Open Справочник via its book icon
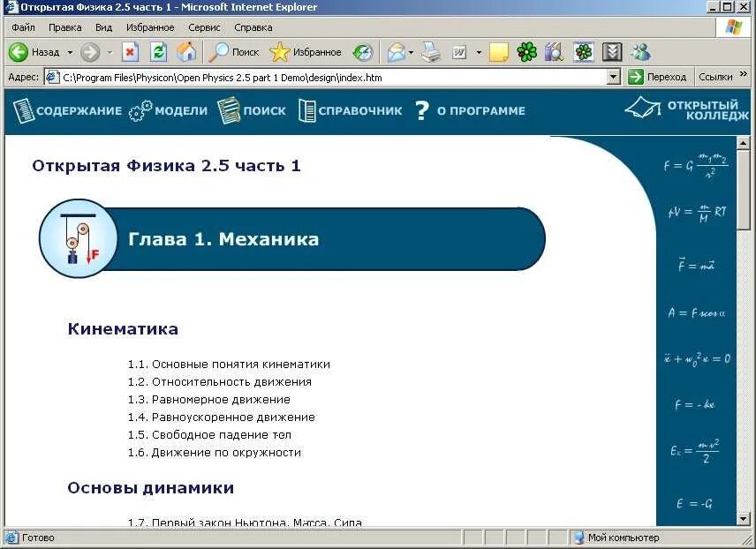This screenshot has height=549, width=756. 306,109
